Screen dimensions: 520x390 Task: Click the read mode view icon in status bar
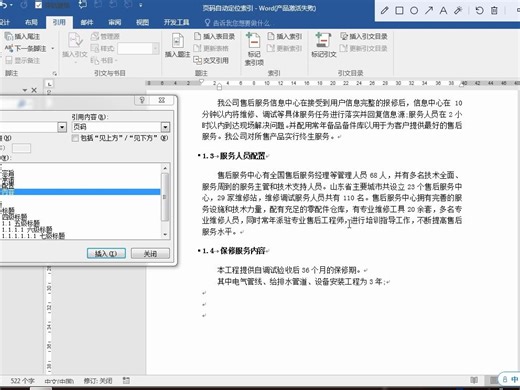[474, 380]
